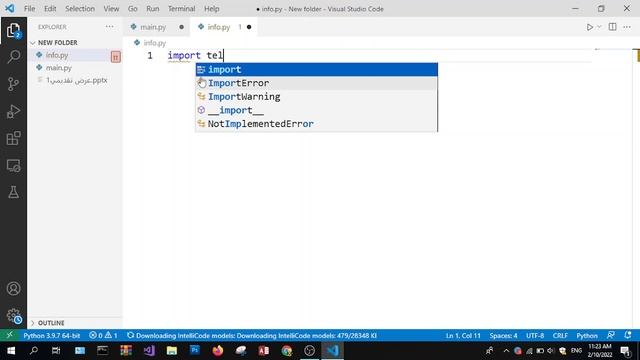
Task: Open Explorer views and more actions
Action: [109, 27]
